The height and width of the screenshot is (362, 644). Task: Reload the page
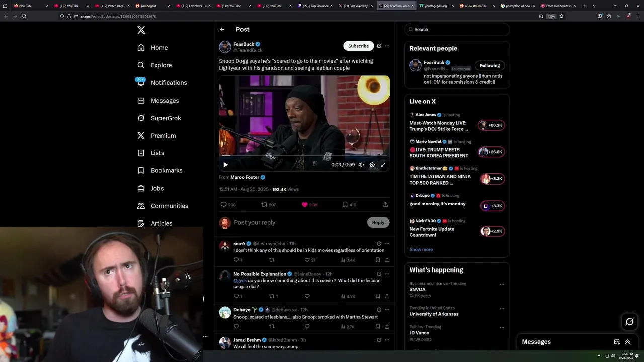tap(24, 16)
